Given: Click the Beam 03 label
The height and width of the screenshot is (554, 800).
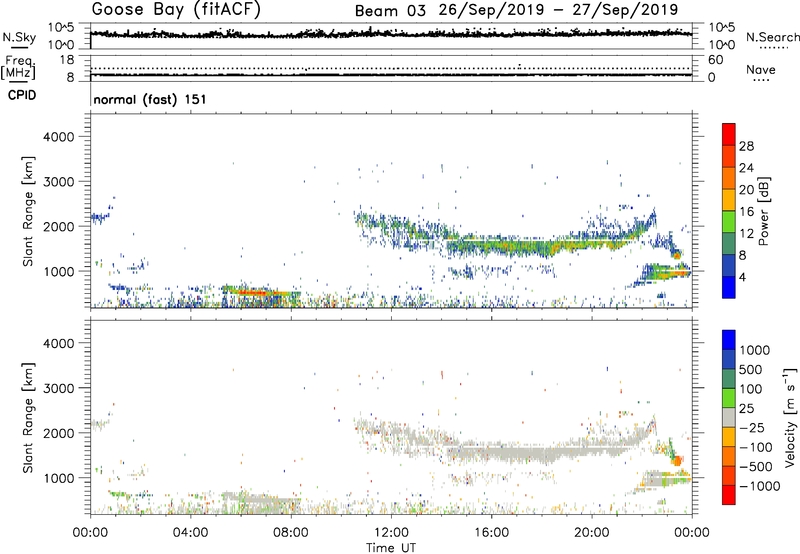Looking at the screenshot, I should 390,11.
